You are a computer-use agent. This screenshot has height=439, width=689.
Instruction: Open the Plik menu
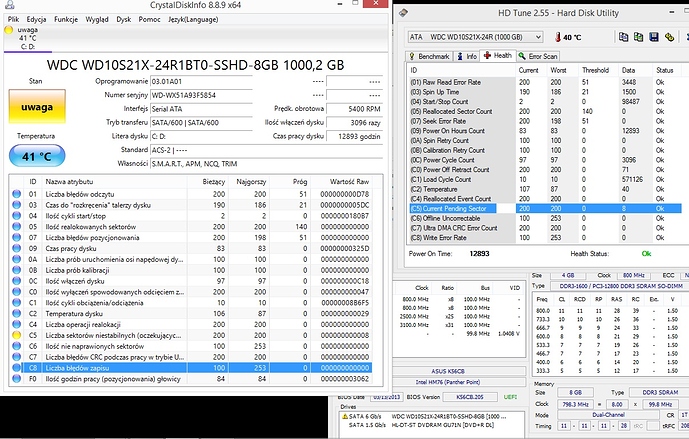pyautogui.click(x=13, y=19)
